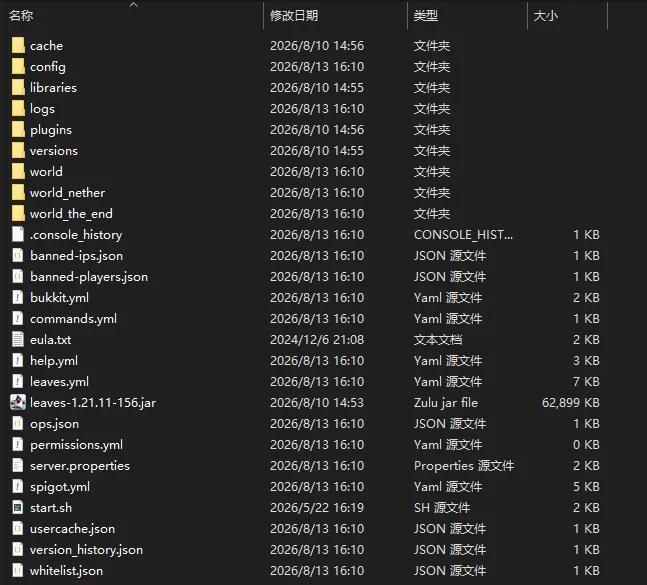The width and height of the screenshot is (647, 585).
Task: Select the file name whitelist.json
Action: (x=66, y=571)
